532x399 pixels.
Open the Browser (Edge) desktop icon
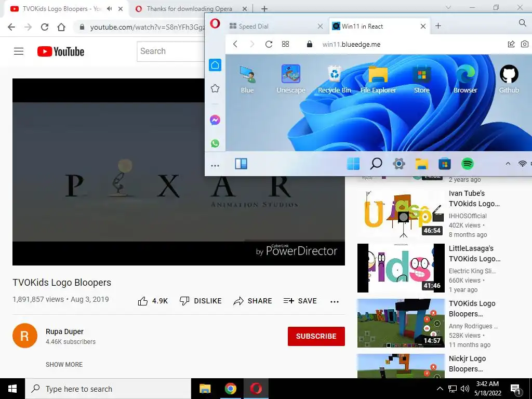click(465, 79)
